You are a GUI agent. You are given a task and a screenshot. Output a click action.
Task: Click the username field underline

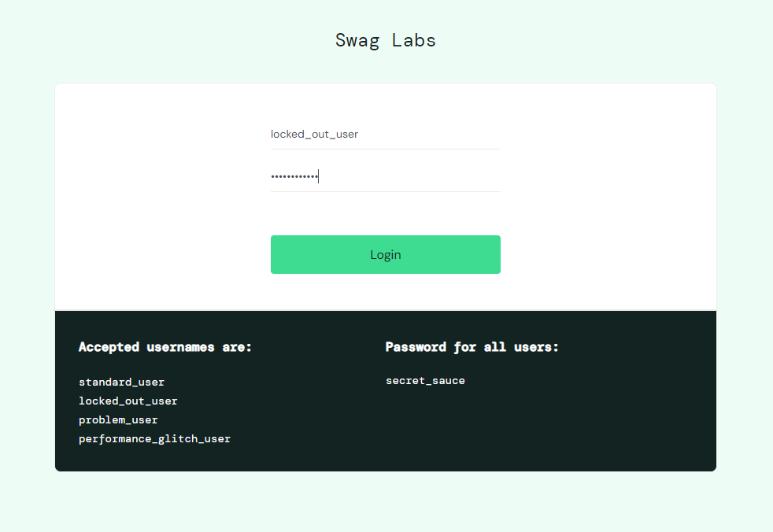click(x=385, y=148)
